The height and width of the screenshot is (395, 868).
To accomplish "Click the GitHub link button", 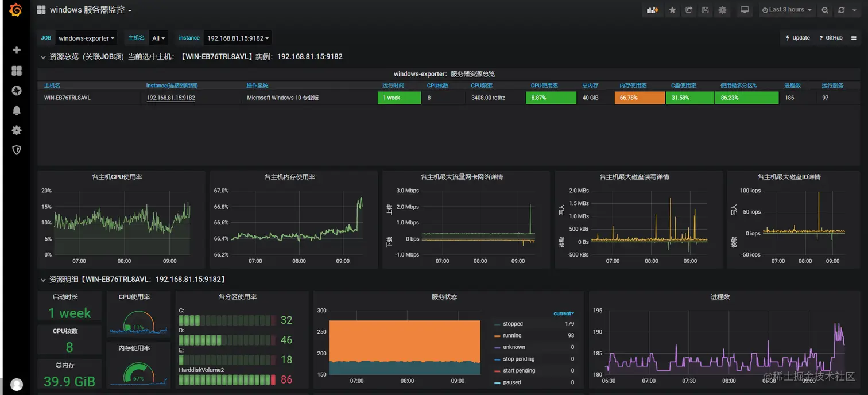I will (831, 38).
